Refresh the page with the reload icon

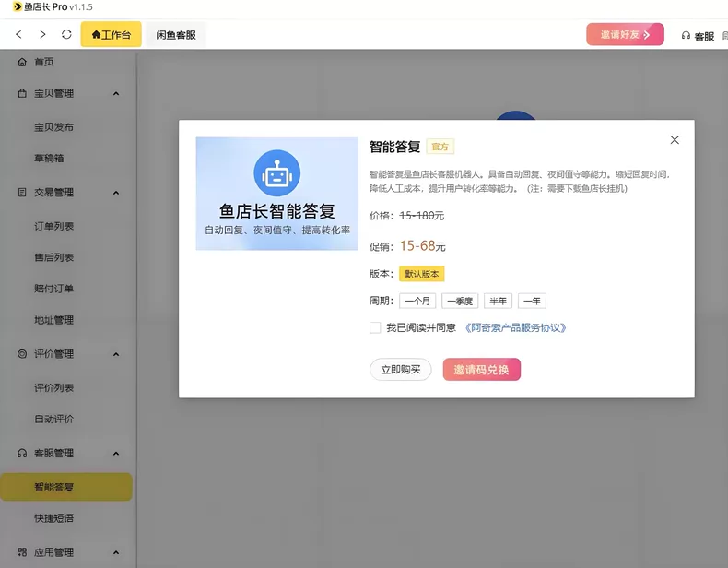point(66,34)
